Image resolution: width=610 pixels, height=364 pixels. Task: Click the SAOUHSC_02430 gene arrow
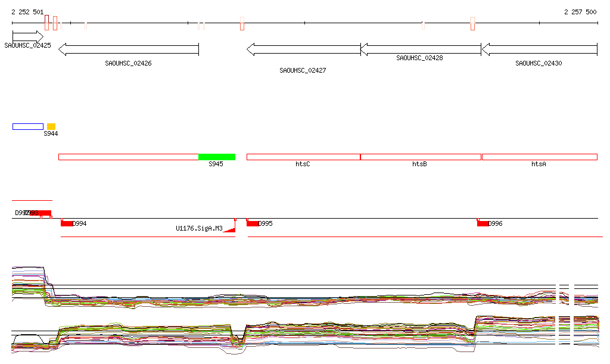click(540, 49)
